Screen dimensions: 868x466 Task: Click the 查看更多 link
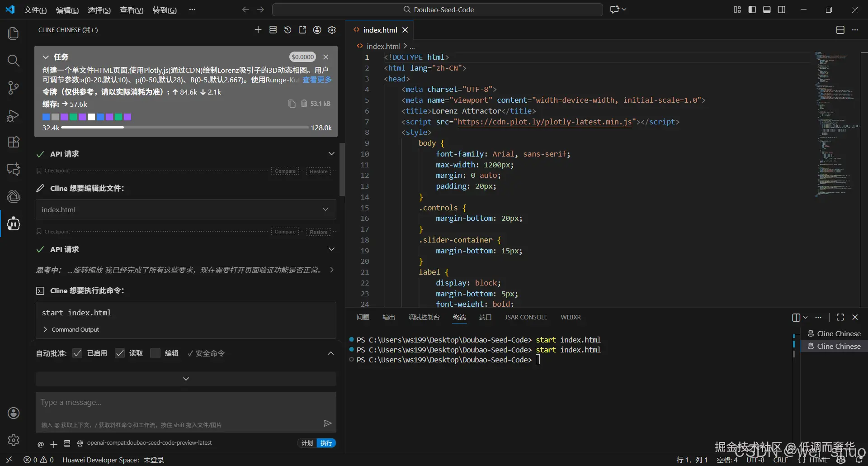click(317, 80)
